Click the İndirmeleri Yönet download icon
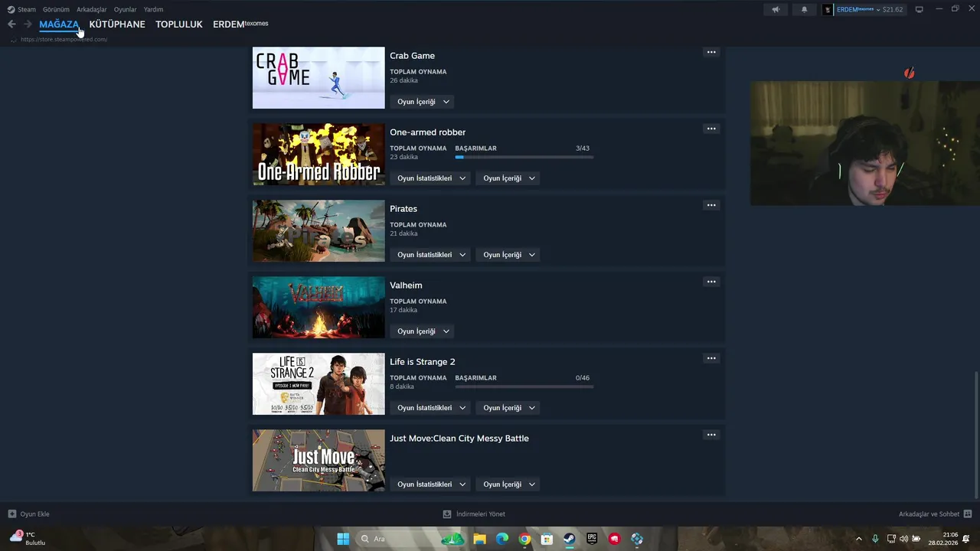Viewport: 980px width, 551px height. pyautogui.click(x=447, y=514)
